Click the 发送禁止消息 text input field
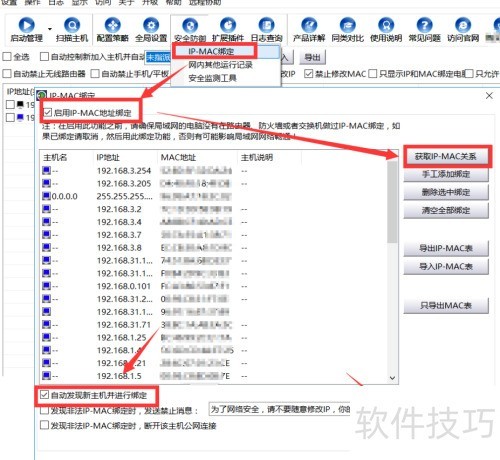 click(x=279, y=409)
